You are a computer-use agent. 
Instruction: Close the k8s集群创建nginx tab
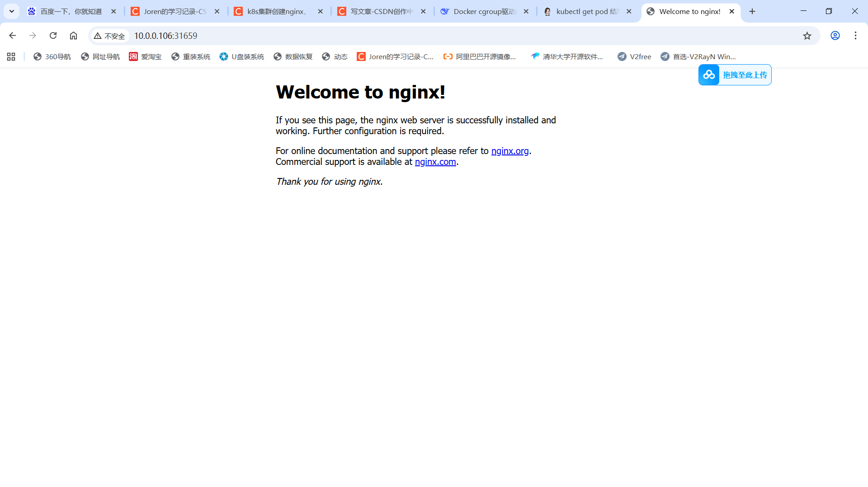tap(321, 11)
